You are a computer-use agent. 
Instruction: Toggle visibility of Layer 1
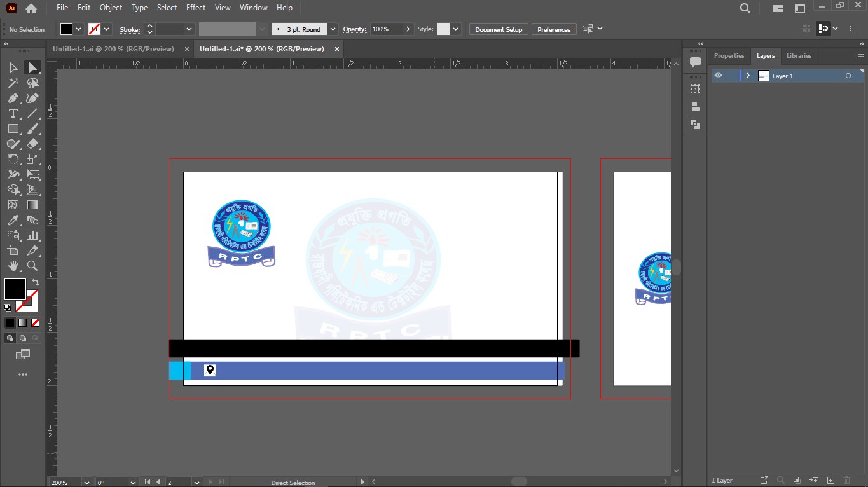[718, 76]
